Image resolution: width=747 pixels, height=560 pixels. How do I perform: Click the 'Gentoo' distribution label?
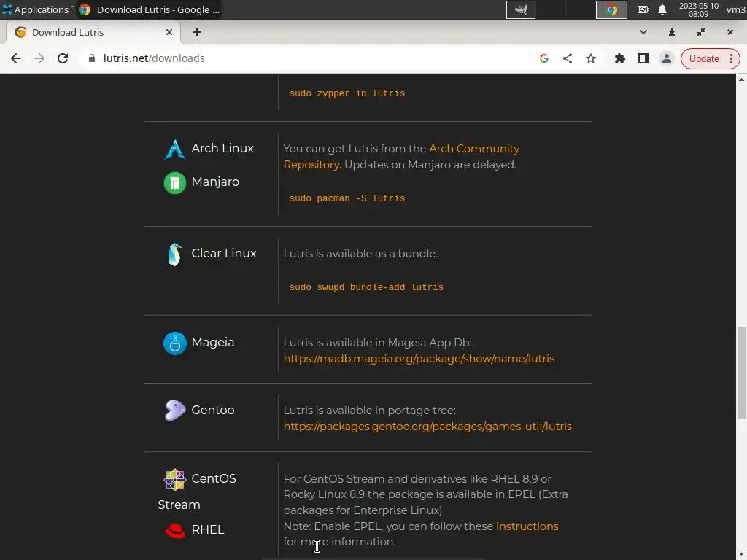[x=212, y=410]
